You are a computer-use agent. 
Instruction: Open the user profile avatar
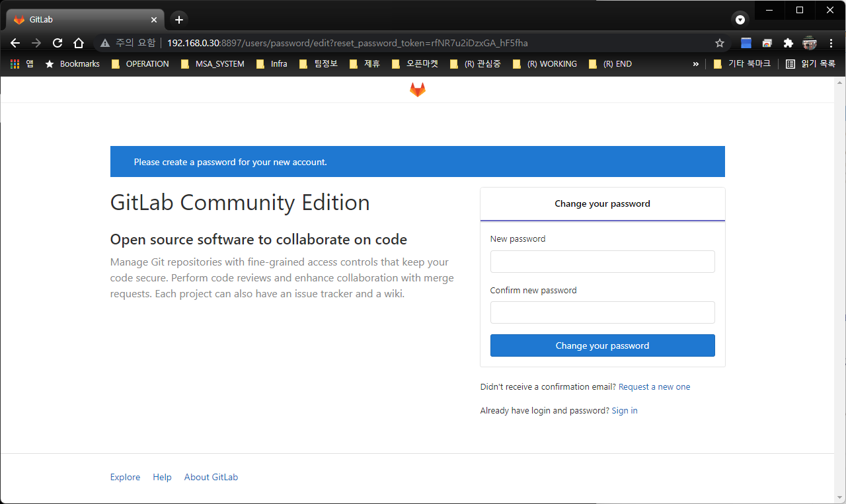(810, 43)
